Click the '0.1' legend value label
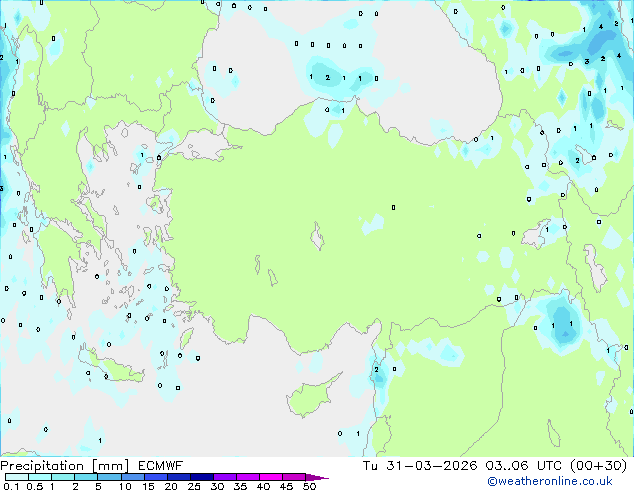Viewport: 634px width, 490px height. click(11, 486)
